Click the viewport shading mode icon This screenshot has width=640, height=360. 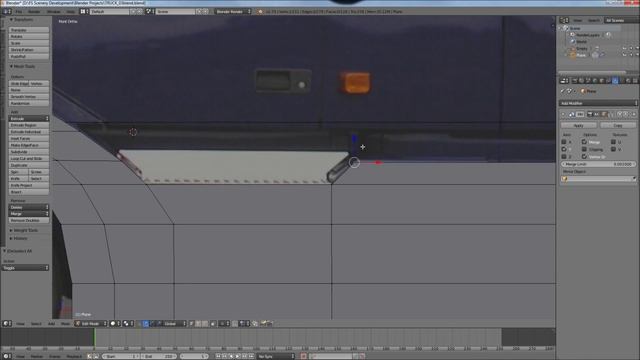tap(115, 324)
